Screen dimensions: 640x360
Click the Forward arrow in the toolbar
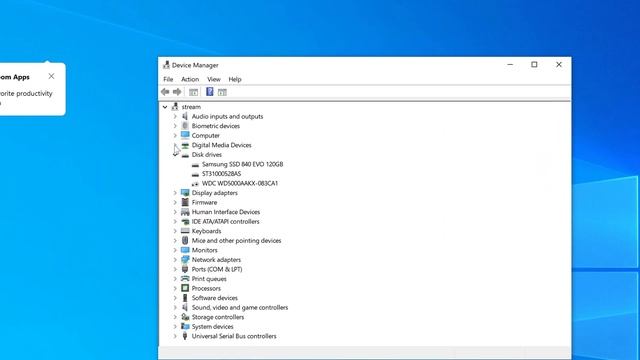(x=177, y=92)
